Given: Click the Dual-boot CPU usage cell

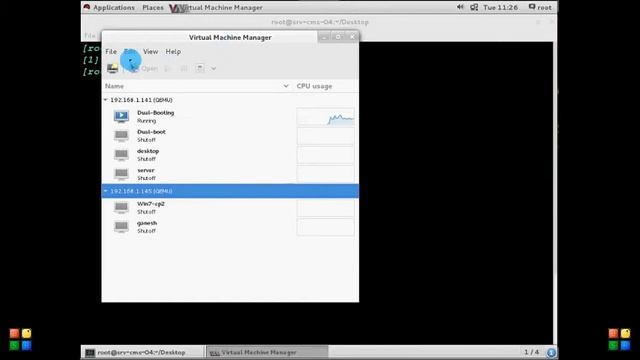Looking at the screenshot, I should tap(325, 136).
